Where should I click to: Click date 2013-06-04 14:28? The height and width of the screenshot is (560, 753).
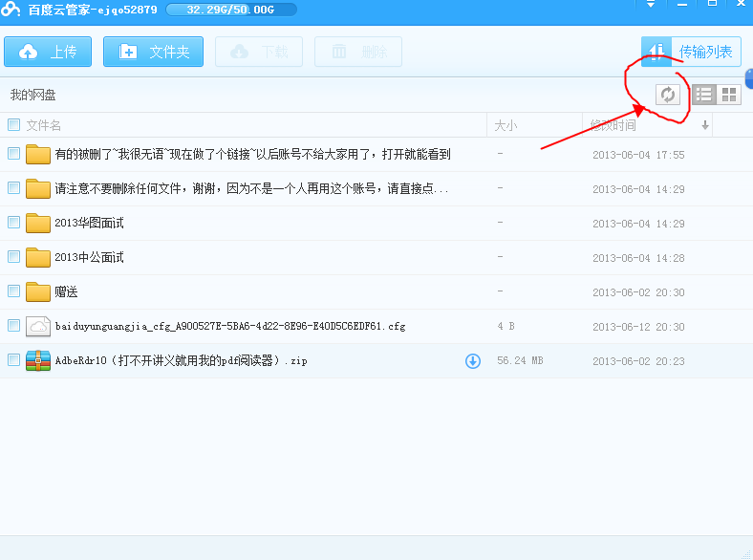[x=638, y=258]
